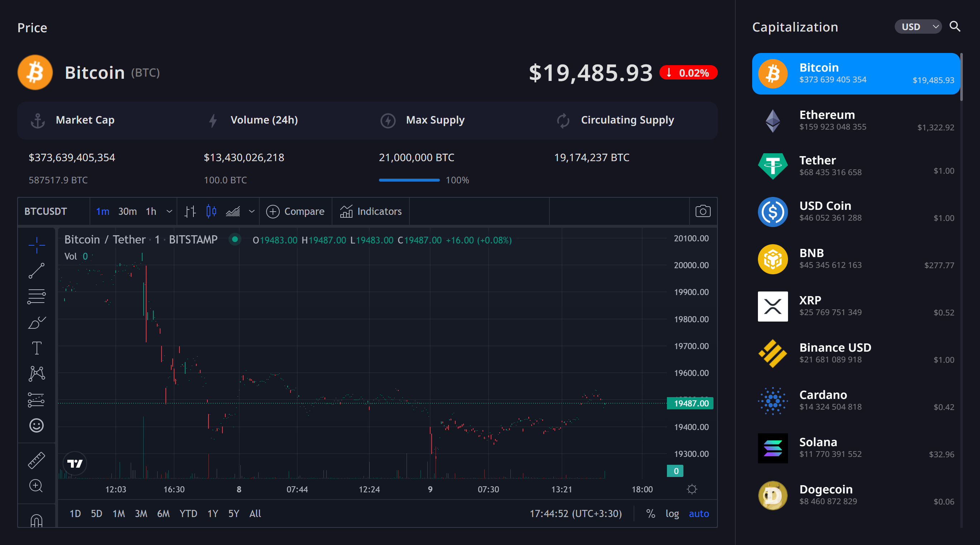Set date range to 5D
This screenshot has width=980, height=545.
96,513
